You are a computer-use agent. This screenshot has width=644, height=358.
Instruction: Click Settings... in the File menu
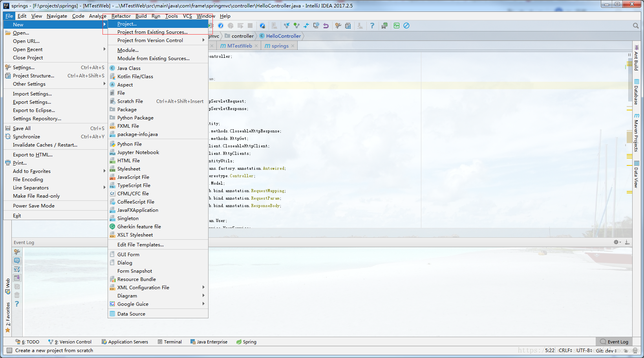coord(55,67)
